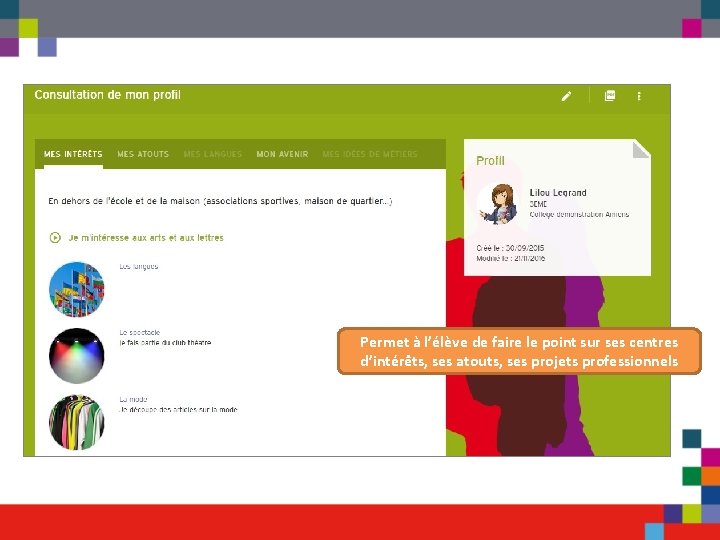Click the La mode interest label
Image resolution: width=720 pixels, height=540 pixels.
pyautogui.click(x=133, y=399)
